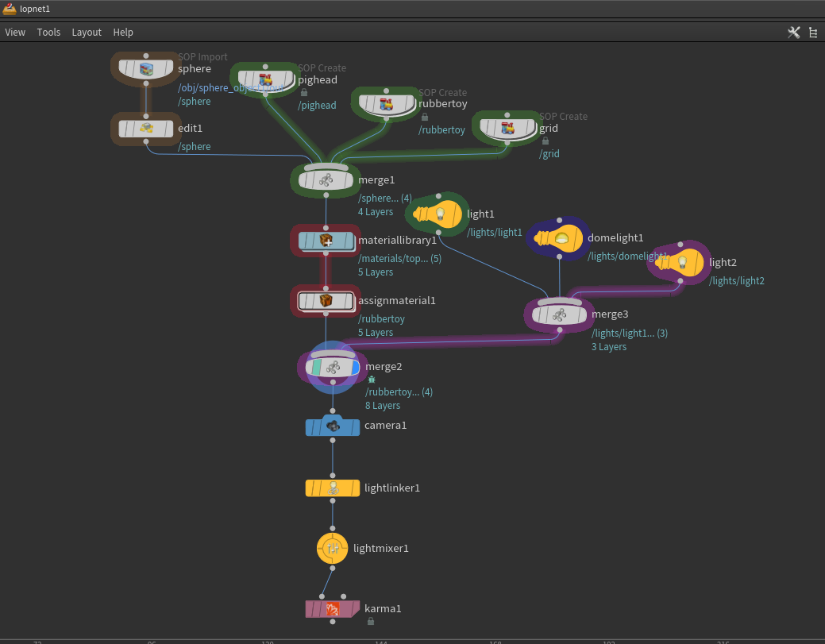Click the Houdini logo in the title bar
Viewport: 825px width, 644px height.
tap(9, 9)
